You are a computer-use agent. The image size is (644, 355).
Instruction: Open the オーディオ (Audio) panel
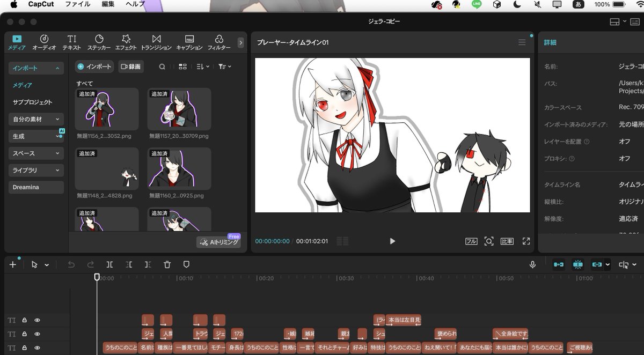click(44, 42)
